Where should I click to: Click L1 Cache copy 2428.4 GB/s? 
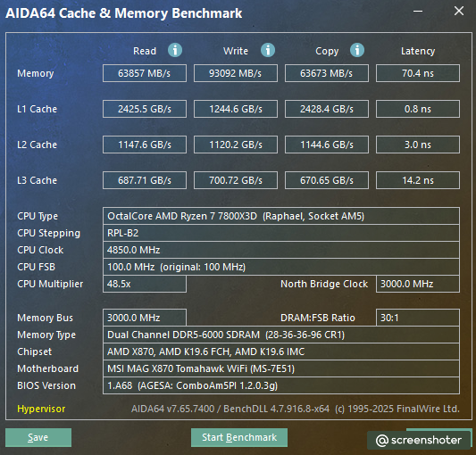coord(327,109)
